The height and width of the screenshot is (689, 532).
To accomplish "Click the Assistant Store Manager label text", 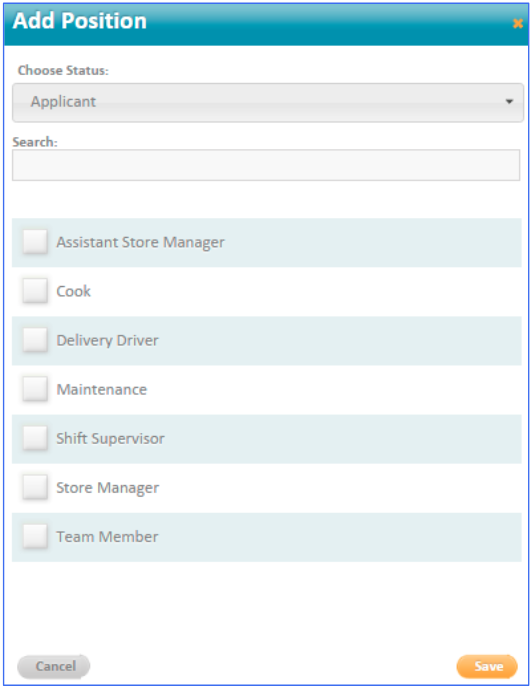I will pos(140,243).
